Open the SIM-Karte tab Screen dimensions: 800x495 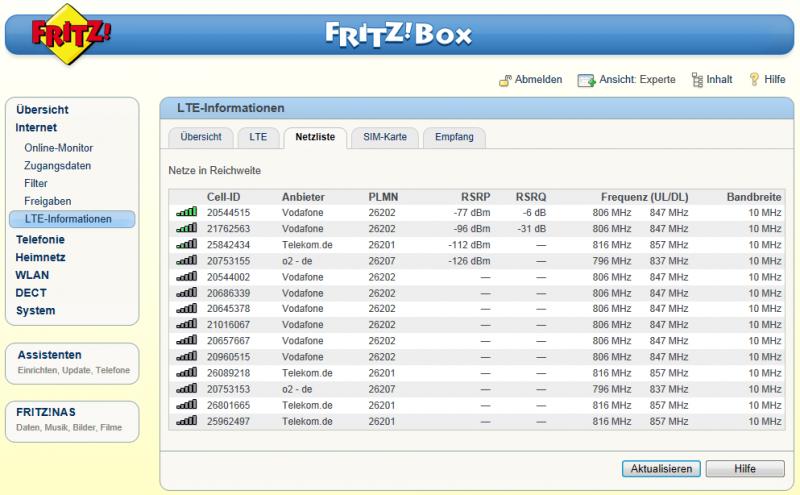pos(385,137)
